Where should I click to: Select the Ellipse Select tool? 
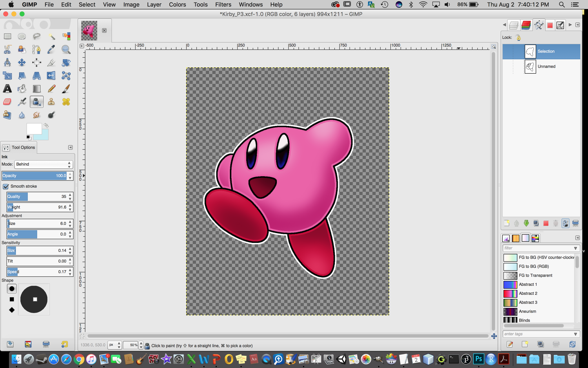22,36
